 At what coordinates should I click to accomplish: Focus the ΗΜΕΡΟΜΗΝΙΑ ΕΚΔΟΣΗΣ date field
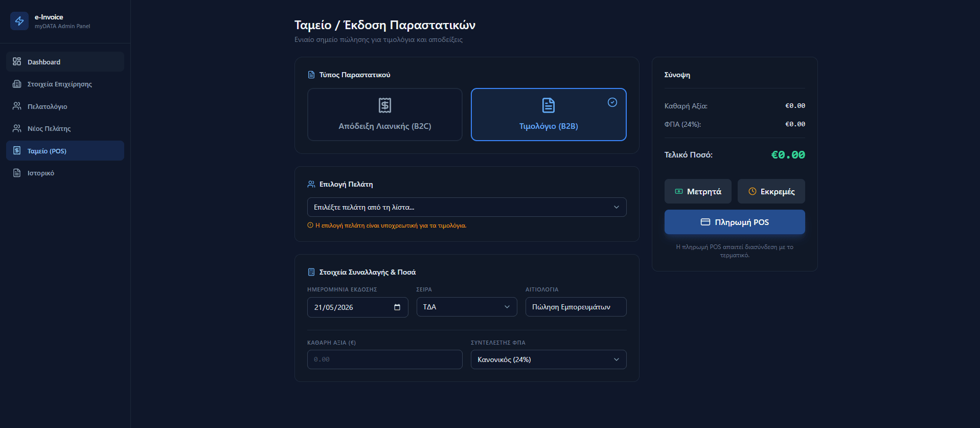[x=358, y=307]
